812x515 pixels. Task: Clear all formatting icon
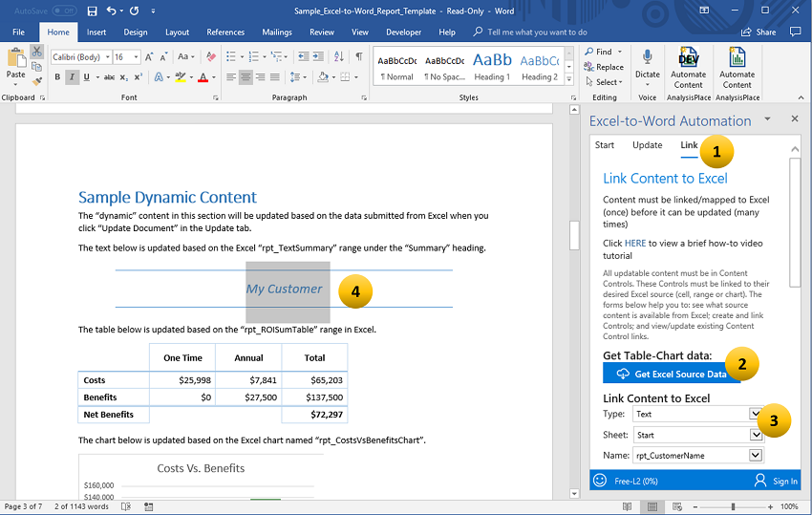211,56
